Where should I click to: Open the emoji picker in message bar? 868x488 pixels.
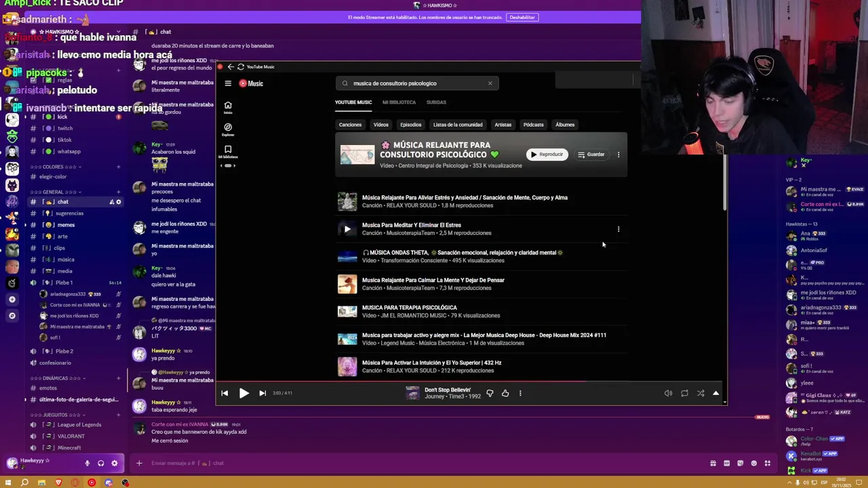(x=754, y=464)
